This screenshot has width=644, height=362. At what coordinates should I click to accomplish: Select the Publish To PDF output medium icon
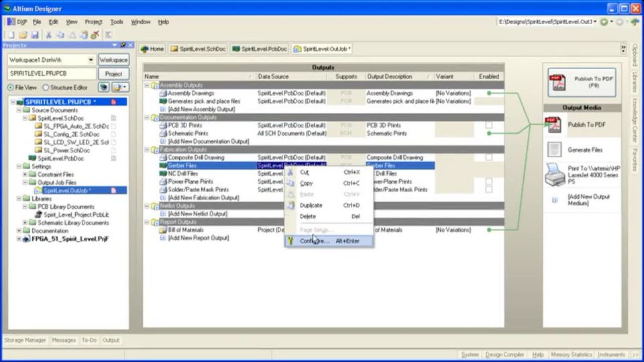(553, 125)
